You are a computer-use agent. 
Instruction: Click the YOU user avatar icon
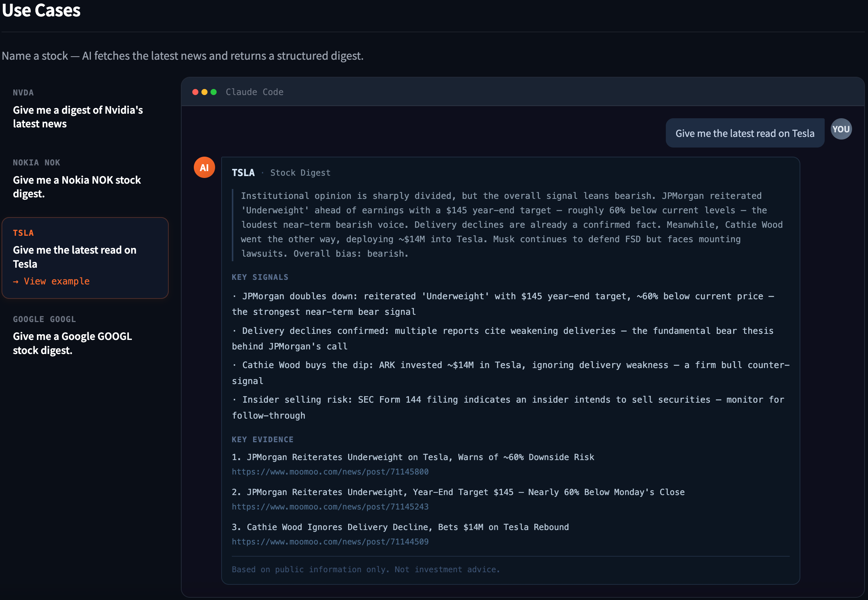(841, 129)
